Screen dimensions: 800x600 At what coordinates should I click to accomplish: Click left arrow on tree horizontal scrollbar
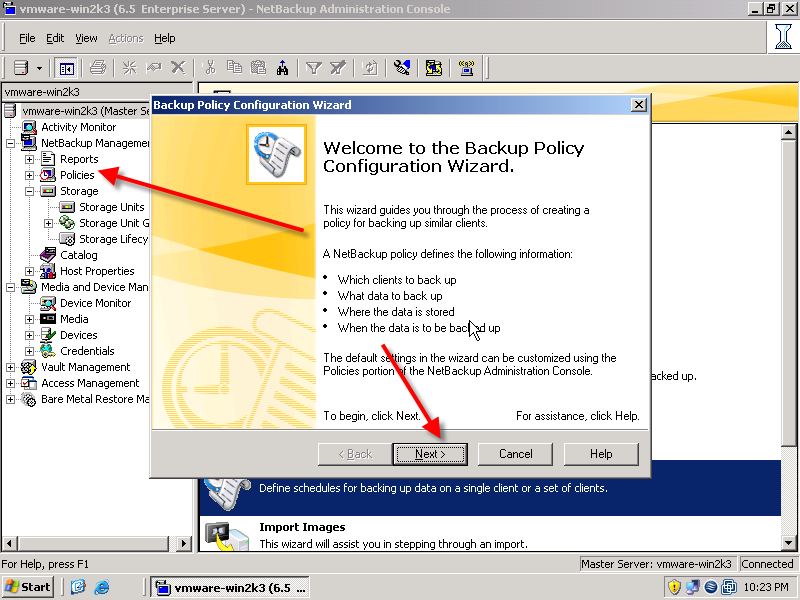(x=10, y=543)
